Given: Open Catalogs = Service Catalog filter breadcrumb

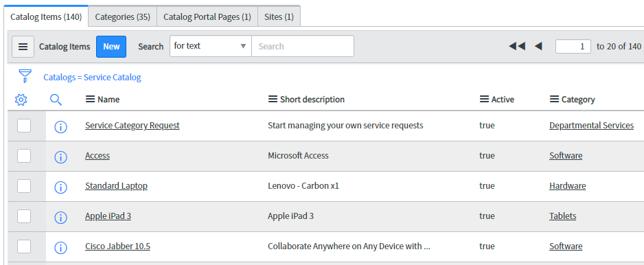Looking at the screenshot, I should pos(92,78).
